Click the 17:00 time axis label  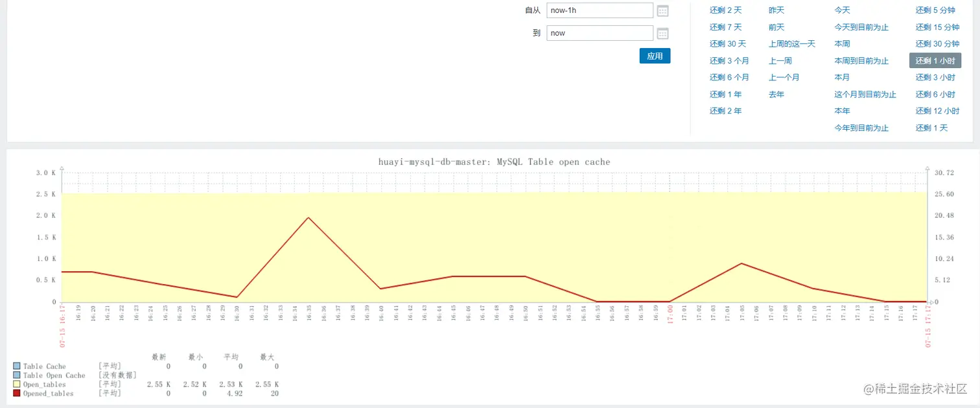coord(670,315)
